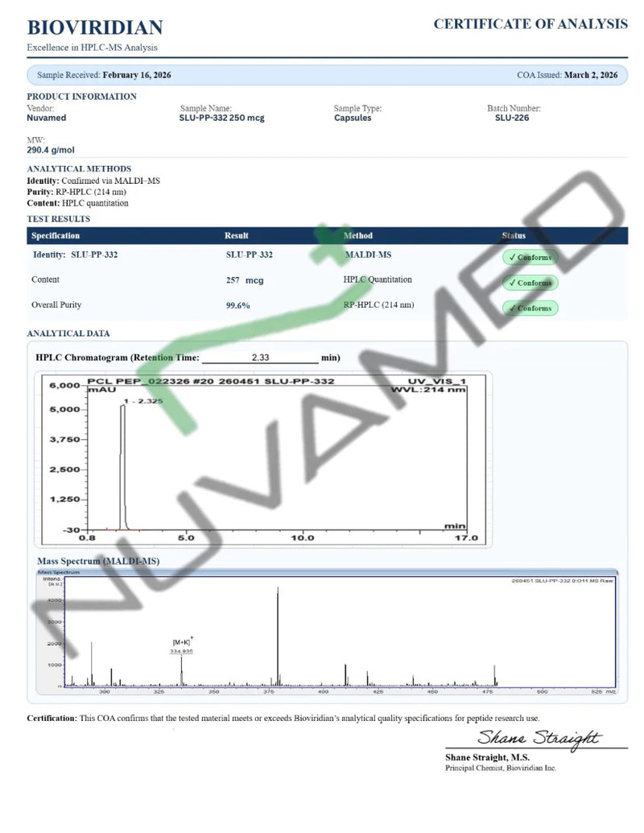Click the Analytical Methods heading
The width and height of the screenshot is (644, 833).
(x=79, y=168)
